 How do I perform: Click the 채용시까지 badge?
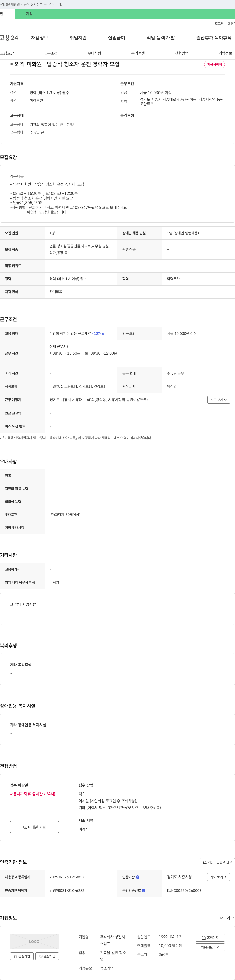click(214, 65)
